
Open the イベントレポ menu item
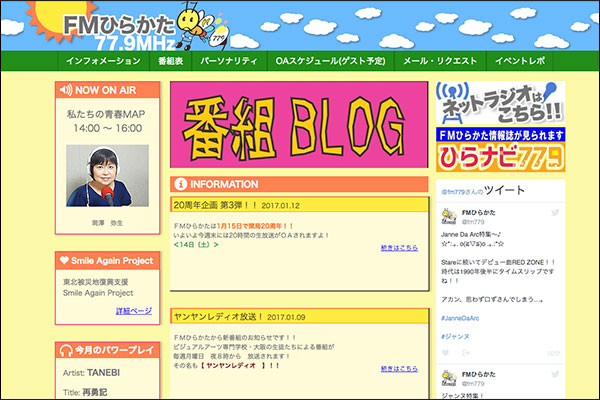click(x=521, y=61)
